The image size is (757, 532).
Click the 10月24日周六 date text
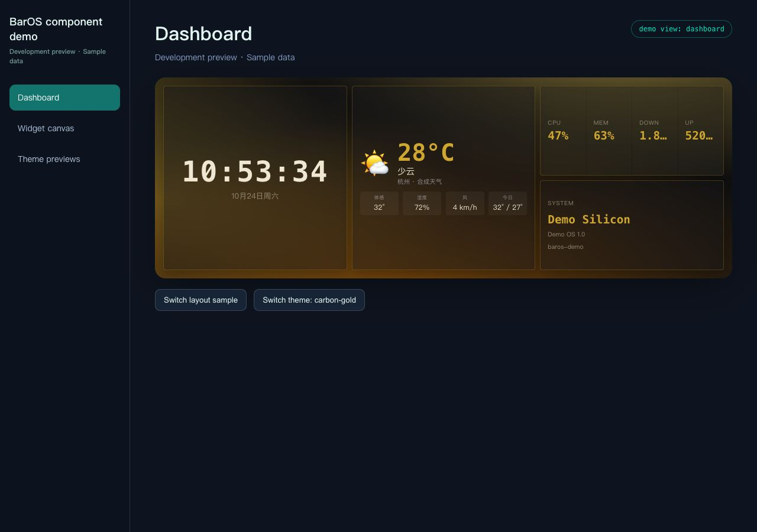(x=255, y=196)
